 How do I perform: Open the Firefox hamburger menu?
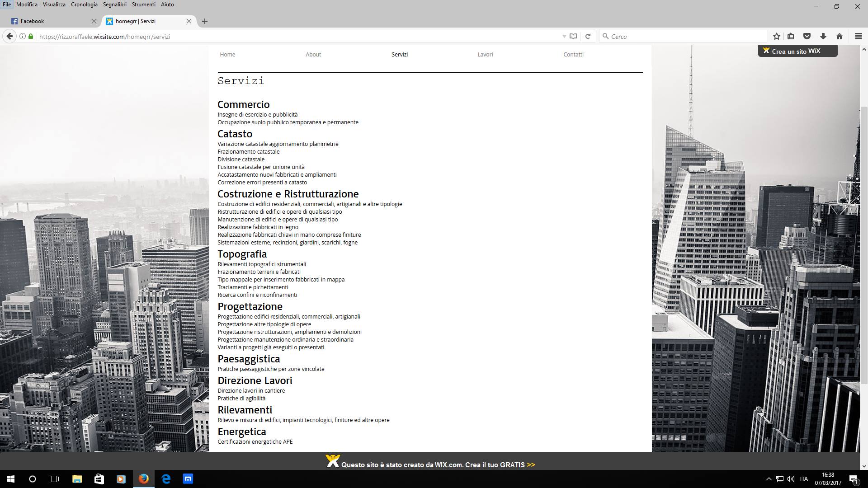coord(859,37)
